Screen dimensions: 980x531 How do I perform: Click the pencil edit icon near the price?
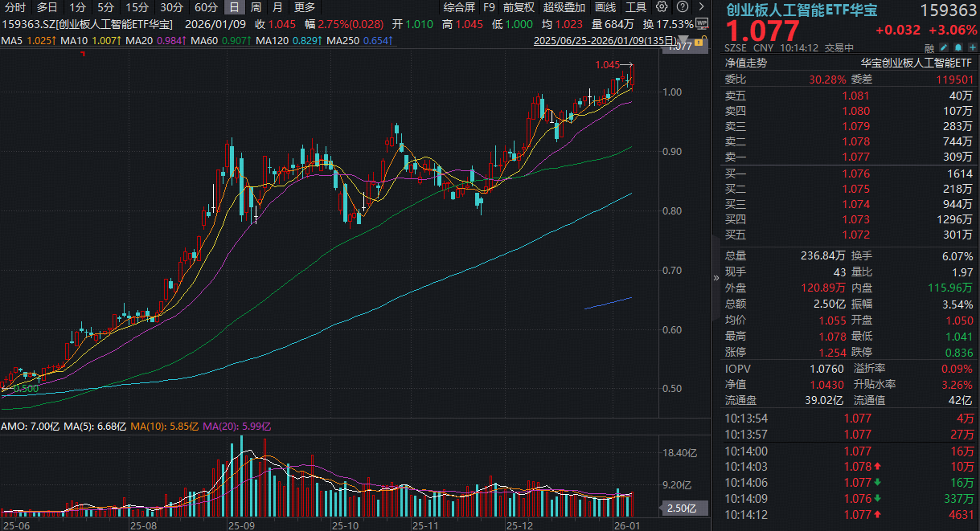point(943,47)
